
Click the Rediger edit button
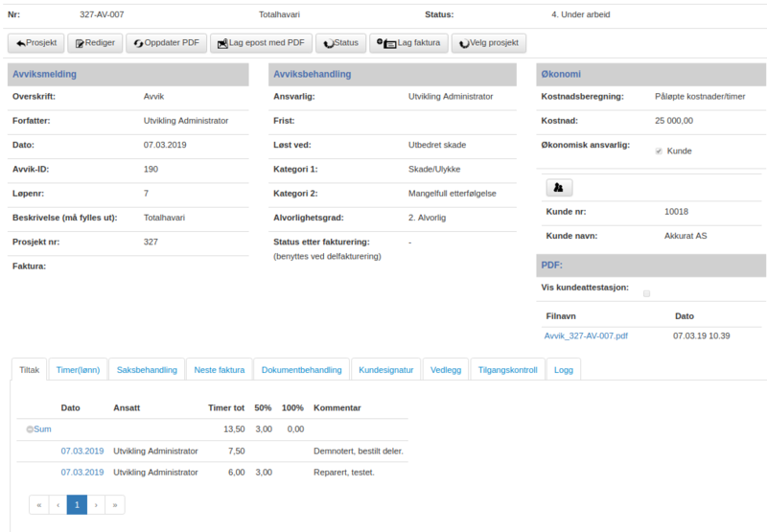(x=95, y=43)
